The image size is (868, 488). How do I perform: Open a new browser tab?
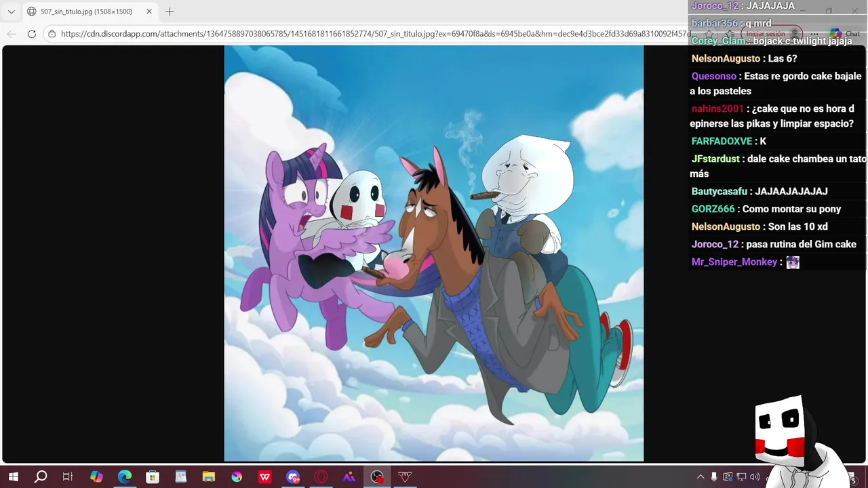coord(170,12)
